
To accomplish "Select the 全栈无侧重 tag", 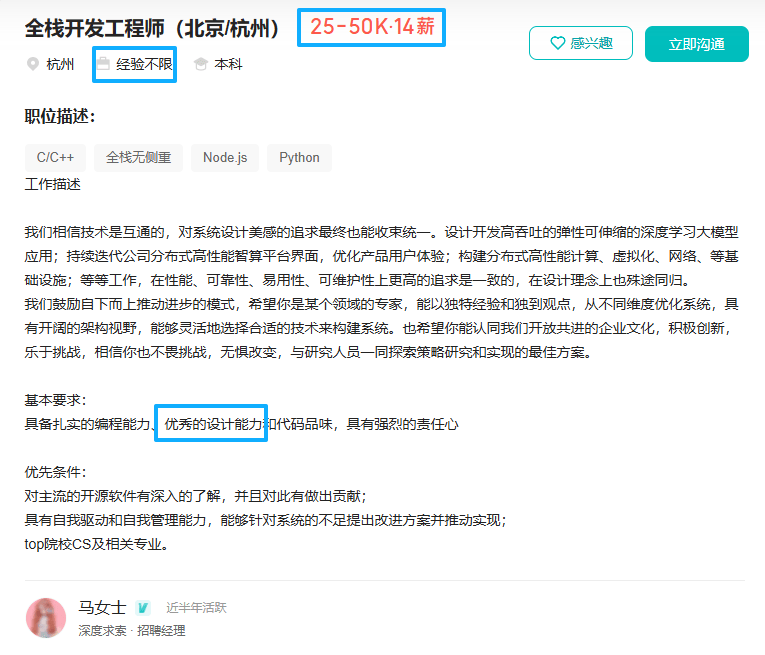I will tap(138, 158).
